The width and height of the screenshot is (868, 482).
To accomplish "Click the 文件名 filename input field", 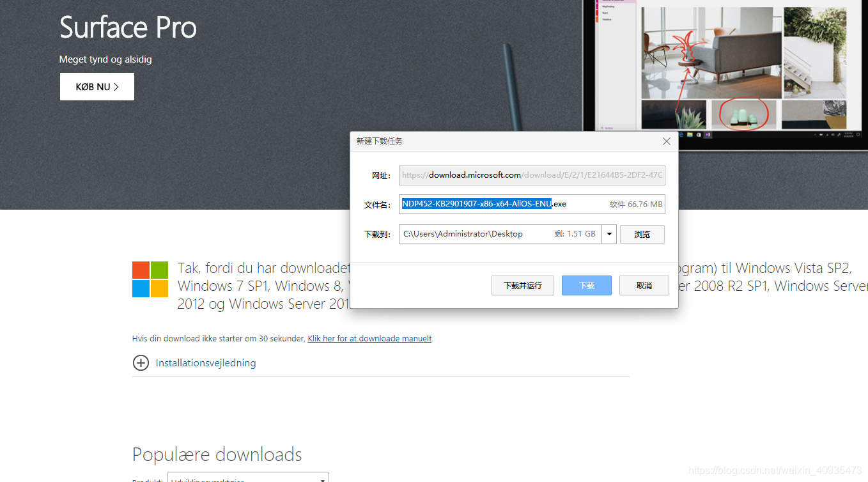I will point(532,205).
